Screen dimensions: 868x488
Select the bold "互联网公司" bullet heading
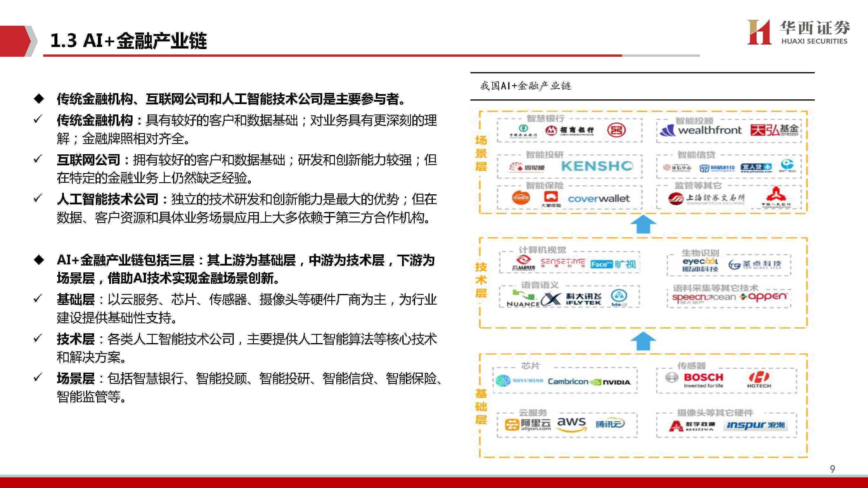(x=88, y=160)
